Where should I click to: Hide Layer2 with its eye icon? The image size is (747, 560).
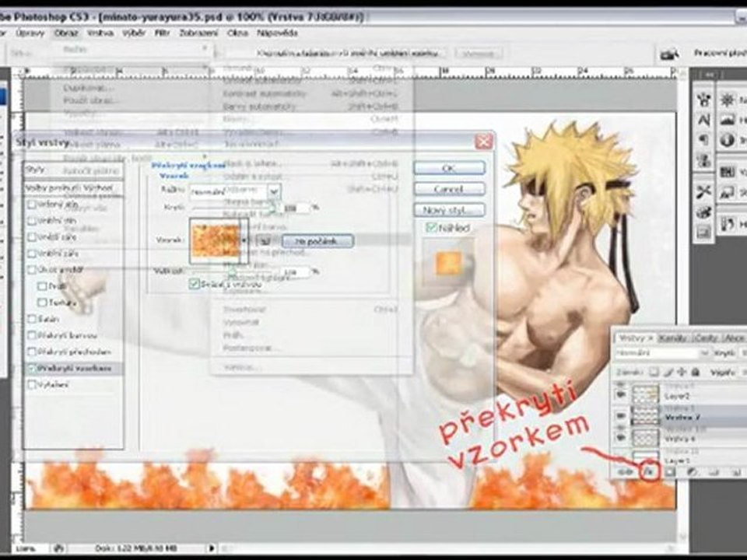pyautogui.click(x=620, y=395)
